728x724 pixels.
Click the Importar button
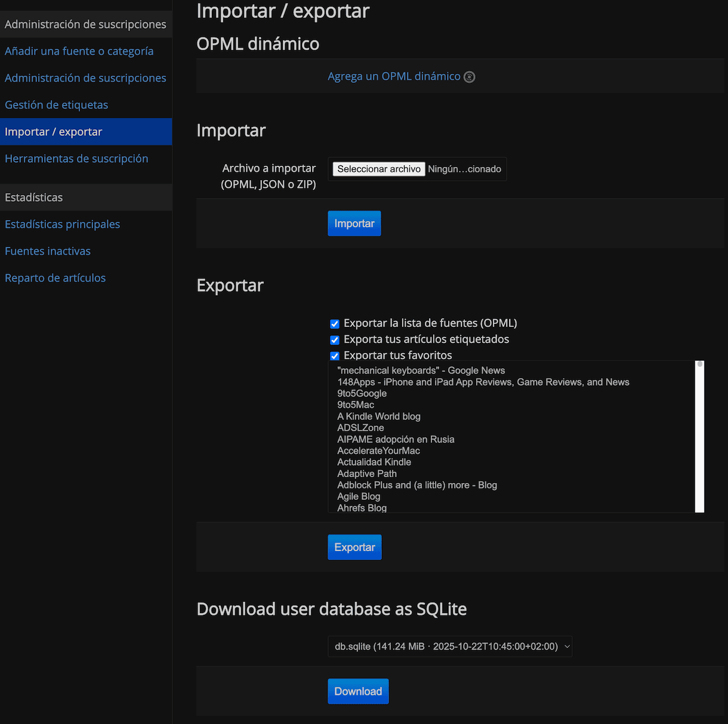coord(354,224)
